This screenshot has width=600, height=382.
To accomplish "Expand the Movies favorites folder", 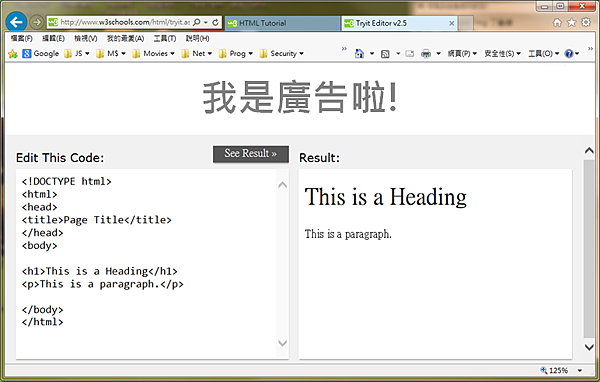I will pyautogui.click(x=153, y=54).
